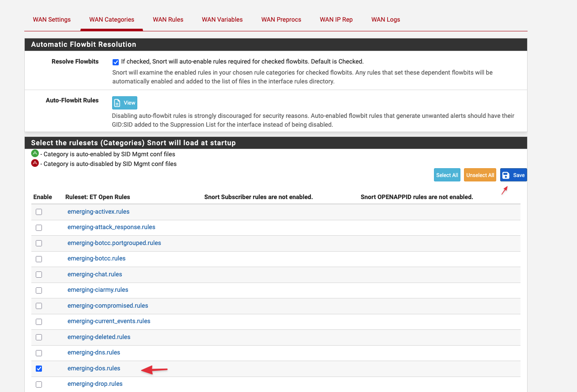The width and height of the screenshot is (577, 392).
Task: Switch to the WAN IP Rep tab
Action: coord(336,19)
